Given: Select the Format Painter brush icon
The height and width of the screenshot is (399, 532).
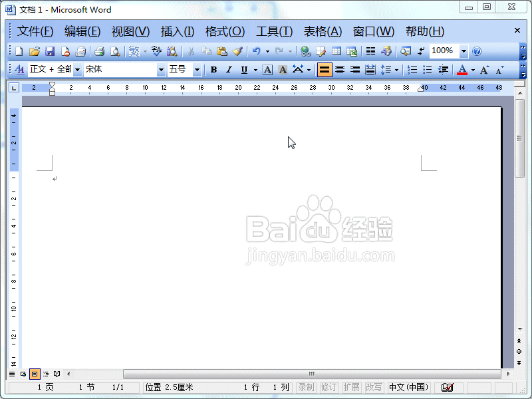Looking at the screenshot, I should click(237, 51).
